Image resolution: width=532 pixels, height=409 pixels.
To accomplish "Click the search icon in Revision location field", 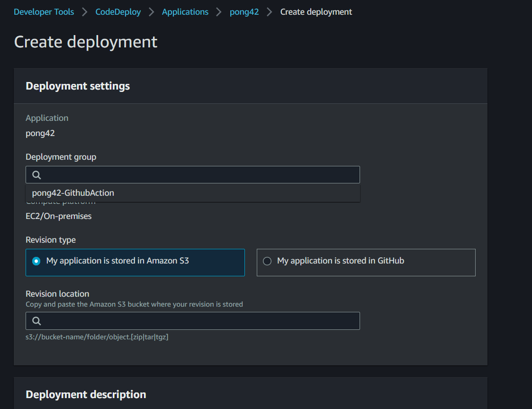I will [36, 321].
